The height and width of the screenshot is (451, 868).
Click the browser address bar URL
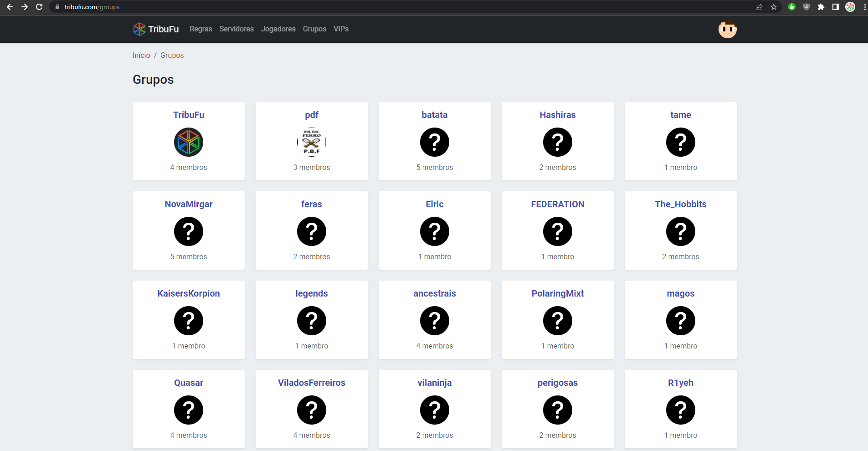pyautogui.click(x=92, y=7)
